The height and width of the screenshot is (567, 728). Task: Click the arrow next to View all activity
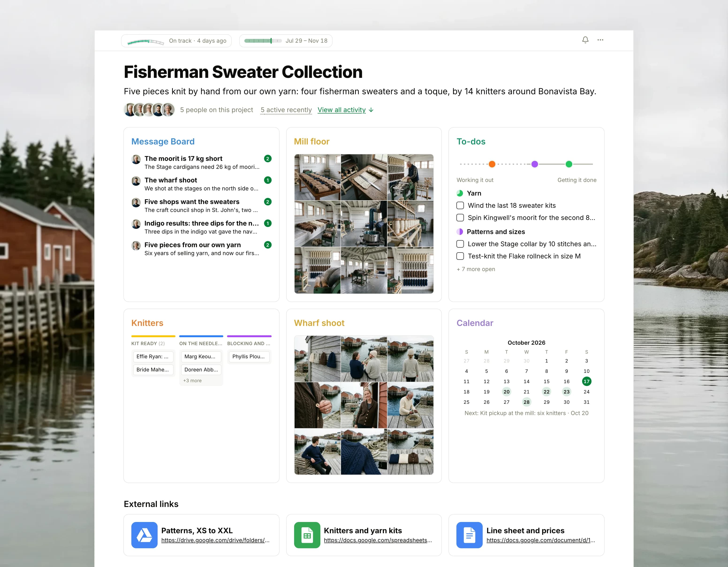(x=371, y=110)
